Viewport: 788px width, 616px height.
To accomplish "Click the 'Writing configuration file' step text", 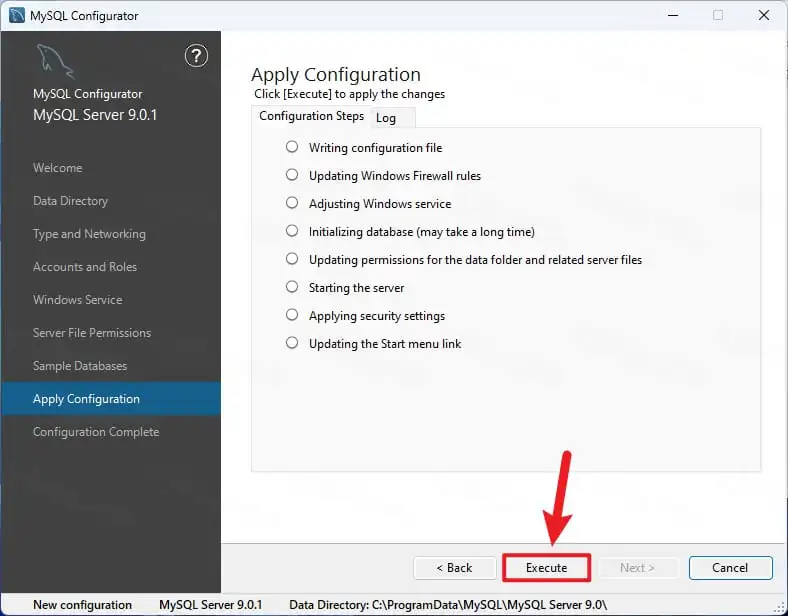I will pos(375,148).
